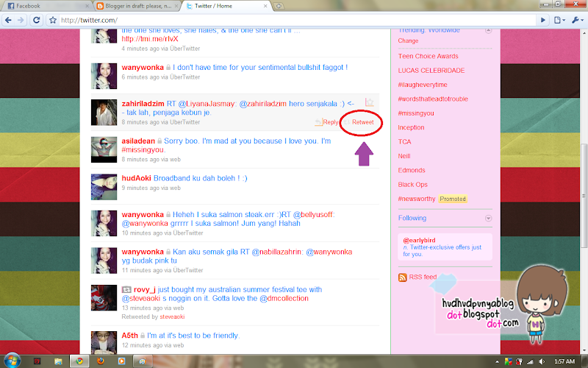Switch to the Blogger in draft tab

(138, 6)
